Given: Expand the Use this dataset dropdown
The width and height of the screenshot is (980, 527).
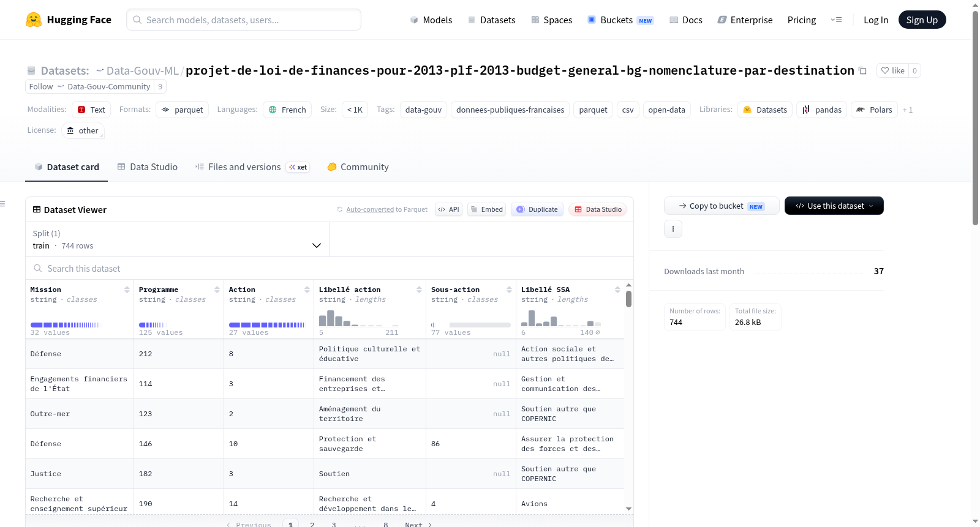Looking at the screenshot, I should (x=834, y=206).
